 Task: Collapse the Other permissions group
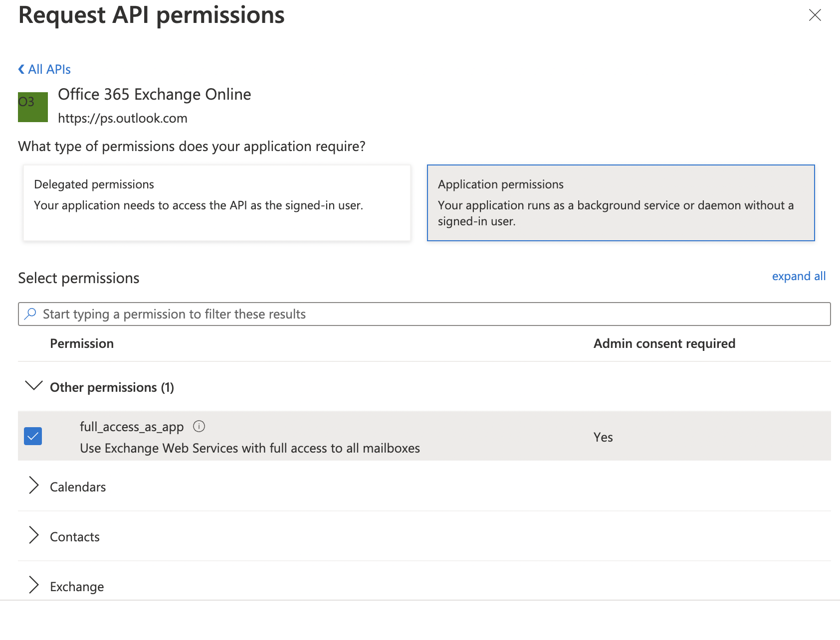click(34, 386)
